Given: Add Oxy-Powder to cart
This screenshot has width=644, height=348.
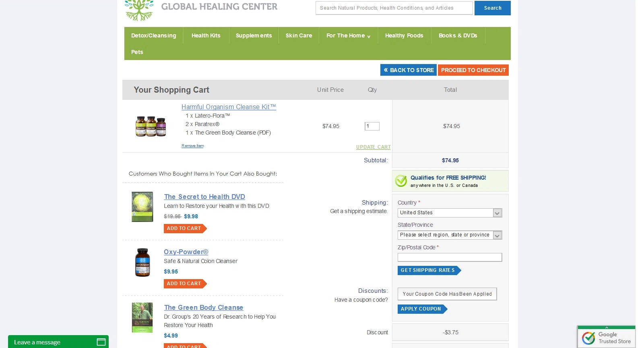Looking at the screenshot, I should coord(185,284).
